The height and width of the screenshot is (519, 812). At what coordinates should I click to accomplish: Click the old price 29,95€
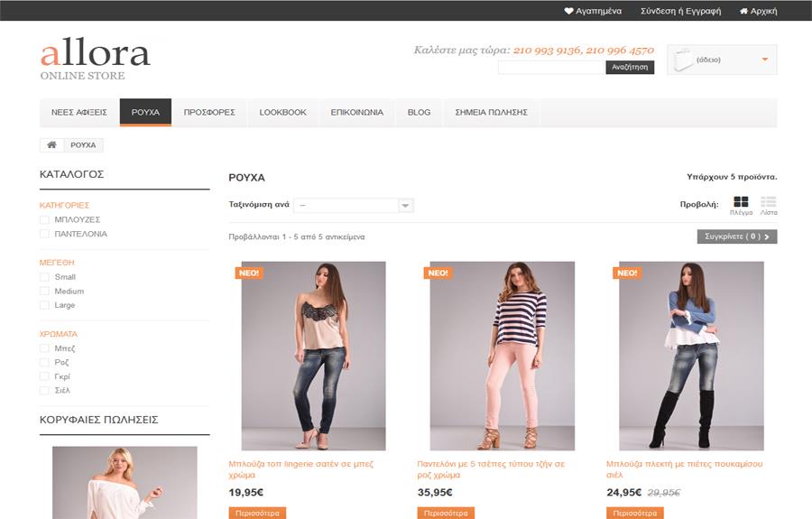tap(664, 493)
